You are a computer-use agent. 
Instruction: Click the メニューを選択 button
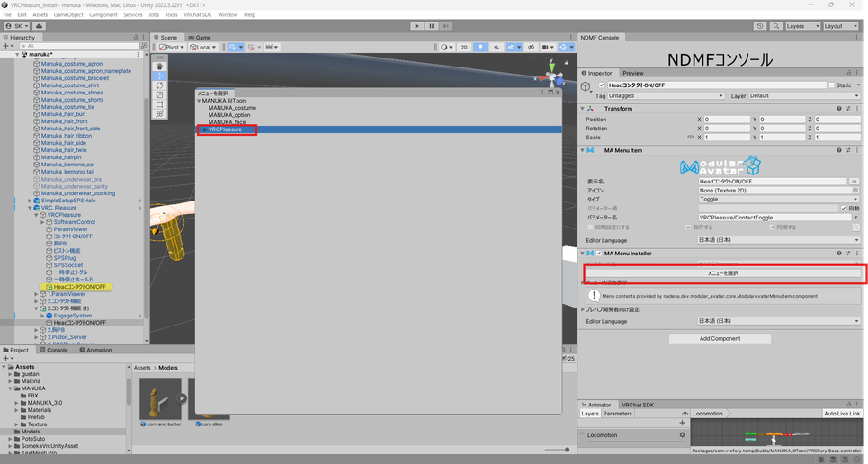(x=723, y=272)
